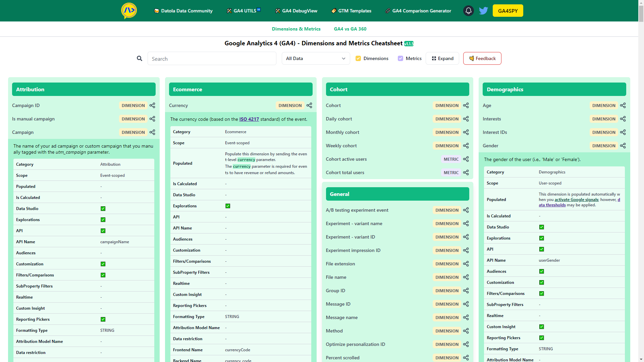Click the General section header
This screenshot has width=644, height=362.
tap(397, 194)
